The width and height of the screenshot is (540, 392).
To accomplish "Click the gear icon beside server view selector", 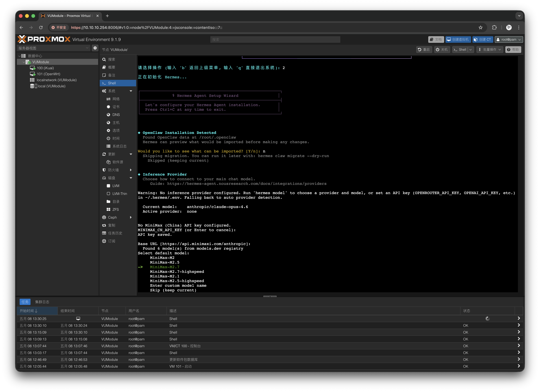I will click(x=95, y=48).
